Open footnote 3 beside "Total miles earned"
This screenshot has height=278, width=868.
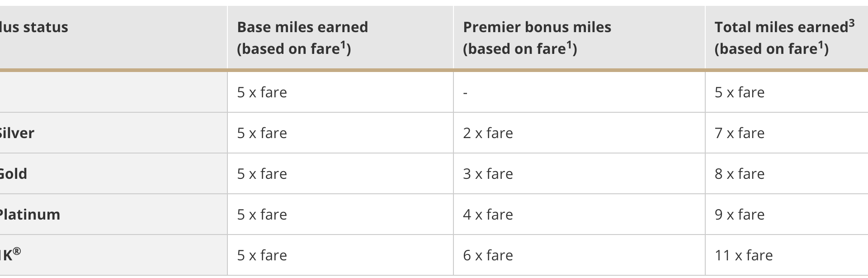851,23
